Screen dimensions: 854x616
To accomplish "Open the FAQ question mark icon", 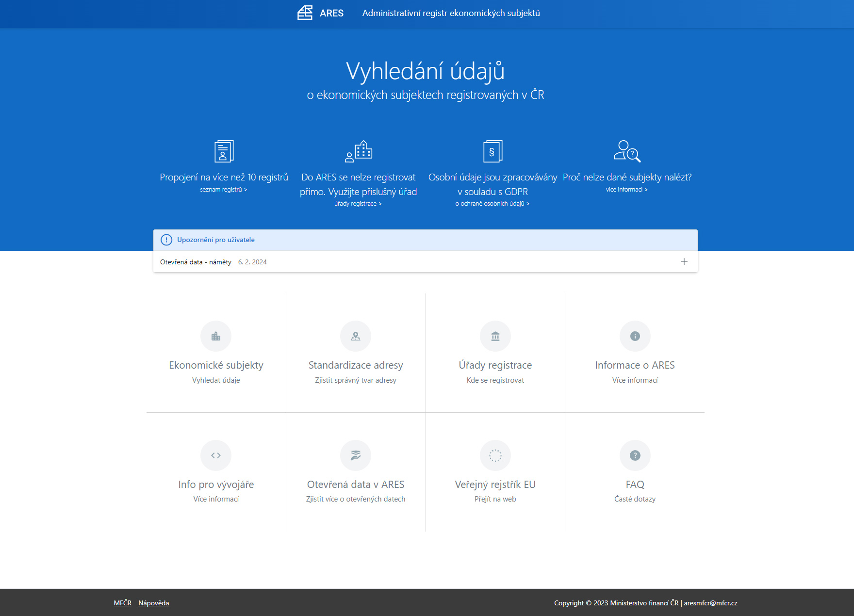I will [635, 455].
